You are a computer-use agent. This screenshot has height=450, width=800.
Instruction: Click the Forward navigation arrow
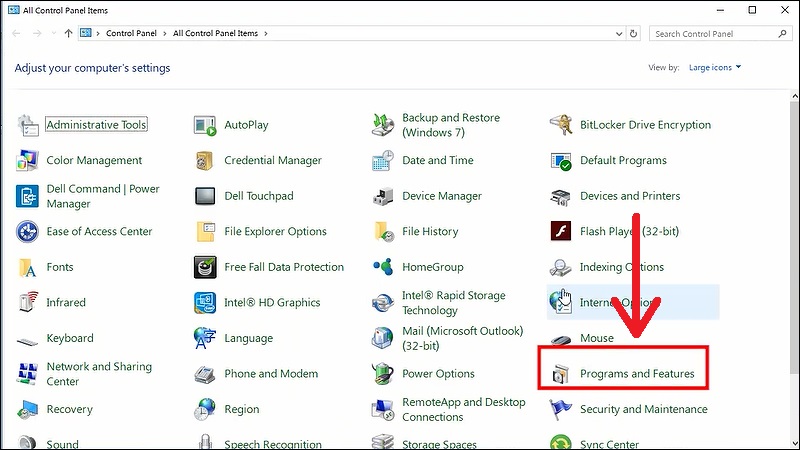click(x=37, y=34)
